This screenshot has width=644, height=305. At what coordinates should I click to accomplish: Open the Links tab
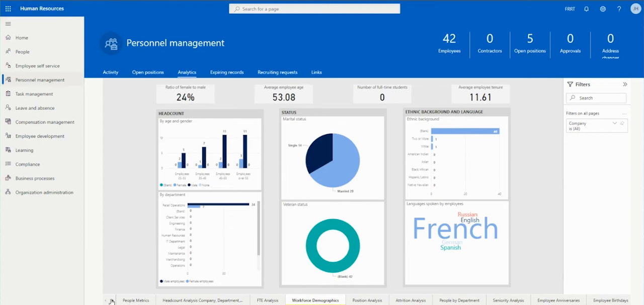pos(316,72)
